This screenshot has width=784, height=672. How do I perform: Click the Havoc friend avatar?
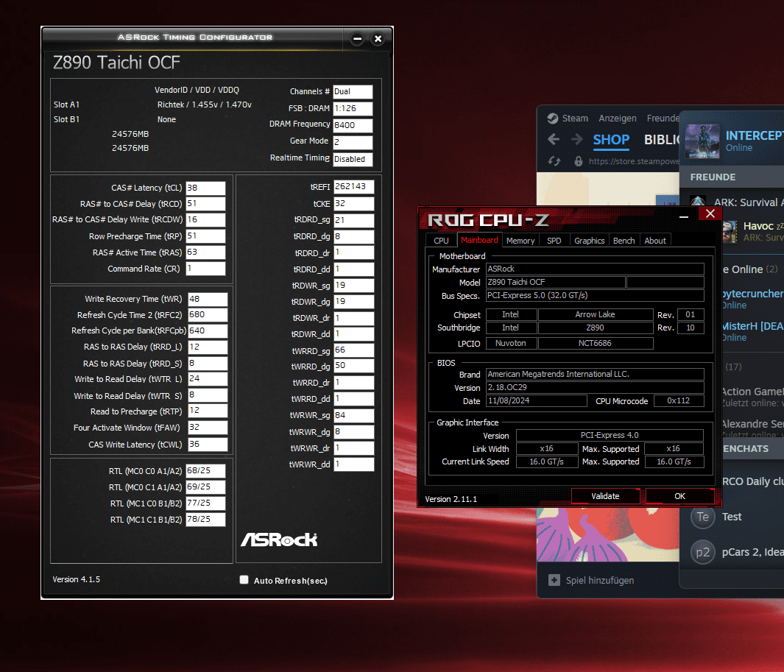(x=730, y=232)
